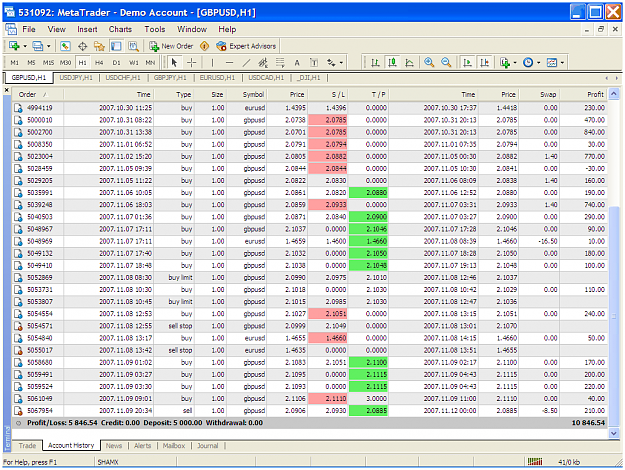This screenshot has width=625, height=470.
Task: Open the Charts menu
Action: (x=120, y=29)
